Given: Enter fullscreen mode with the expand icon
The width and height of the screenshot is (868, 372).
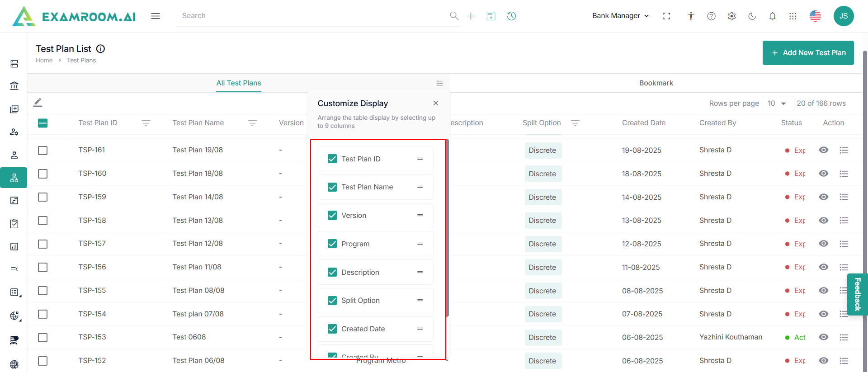Looking at the screenshot, I should tap(666, 16).
